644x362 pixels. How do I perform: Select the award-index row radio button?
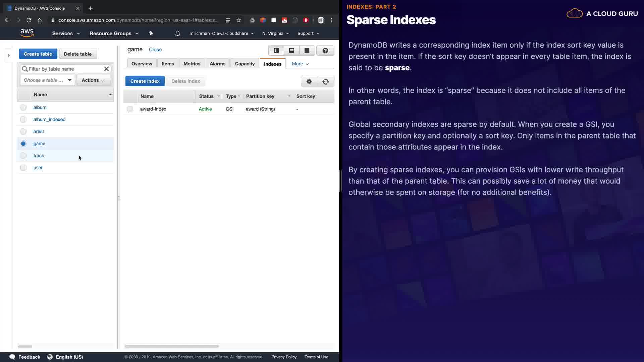click(130, 109)
